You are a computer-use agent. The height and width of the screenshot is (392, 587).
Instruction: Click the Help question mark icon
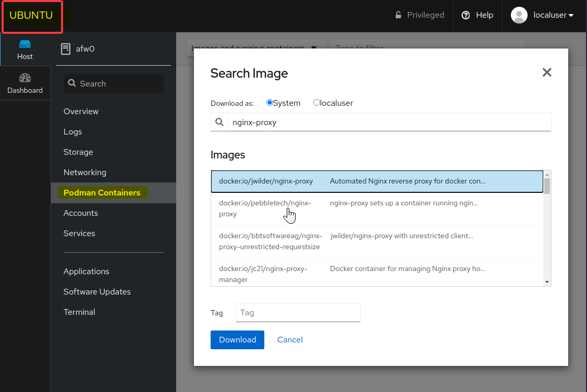pyautogui.click(x=466, y=15)
